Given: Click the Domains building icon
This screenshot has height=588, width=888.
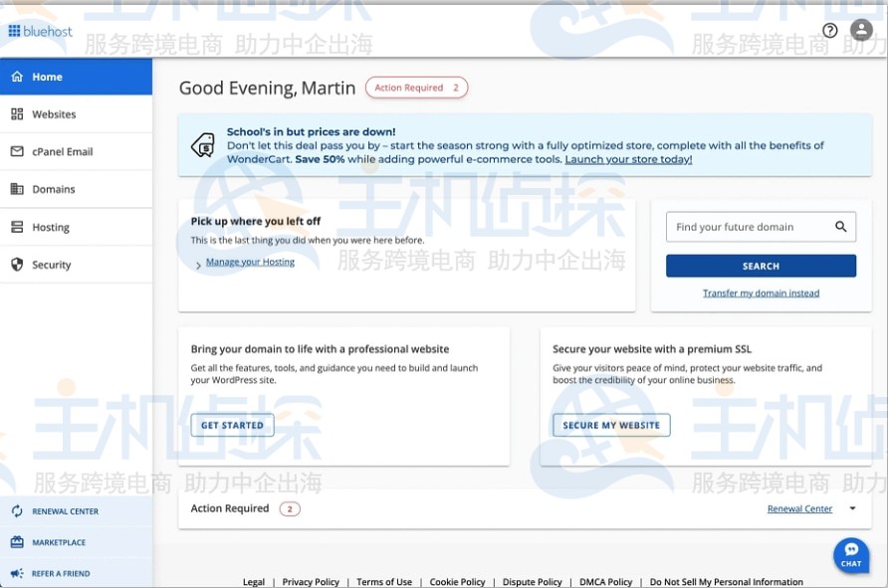Looking at the screenshot, I should [17, 189].
